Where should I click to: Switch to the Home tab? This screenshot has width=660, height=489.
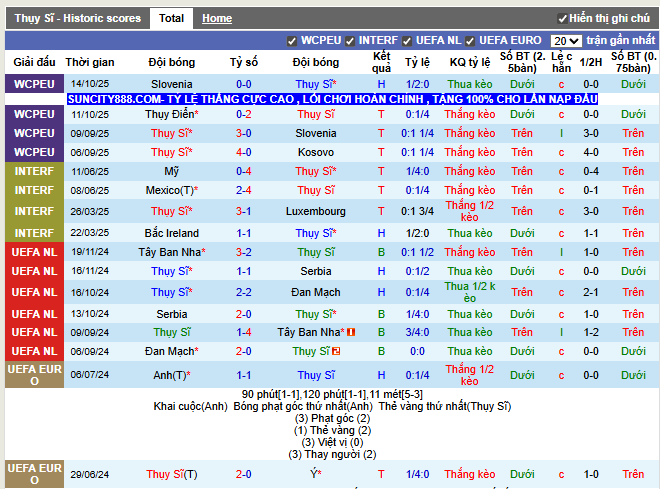coord(217,19)
